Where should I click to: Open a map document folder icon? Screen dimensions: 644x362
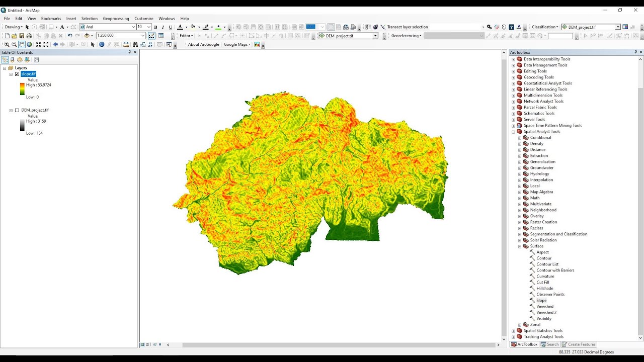(x=14, y=36)
